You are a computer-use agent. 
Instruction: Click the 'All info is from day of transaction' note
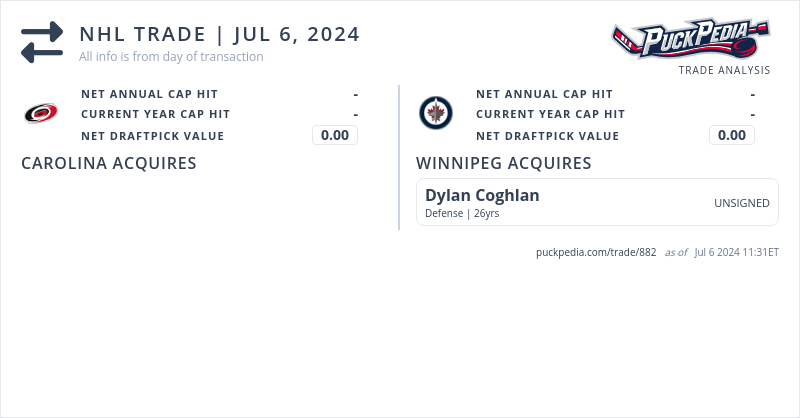tap(171, 57)
